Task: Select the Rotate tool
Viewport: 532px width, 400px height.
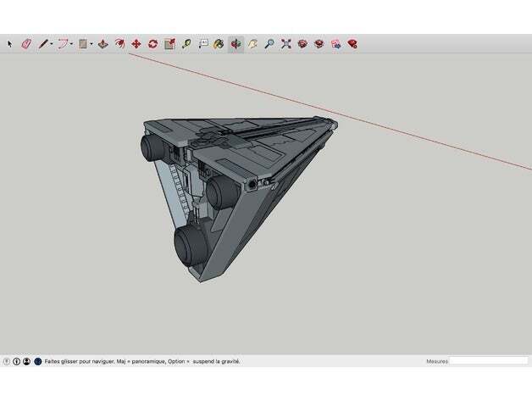Action: [x=153, y=44]
